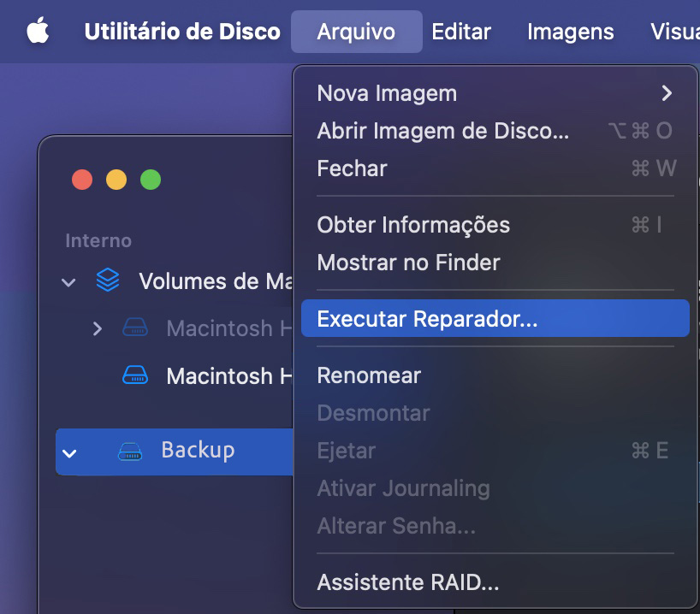Choose Mostrar no Finder

(410, 263)
